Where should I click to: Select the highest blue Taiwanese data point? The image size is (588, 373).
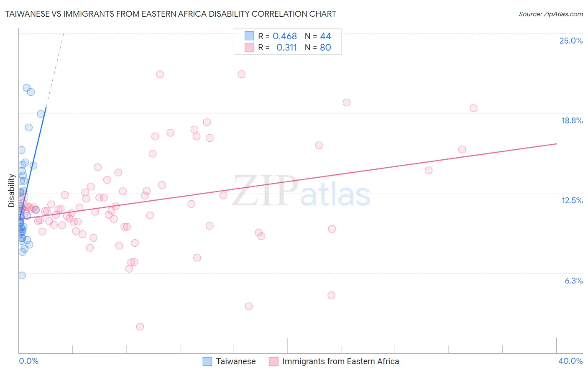tap(26, 88)
